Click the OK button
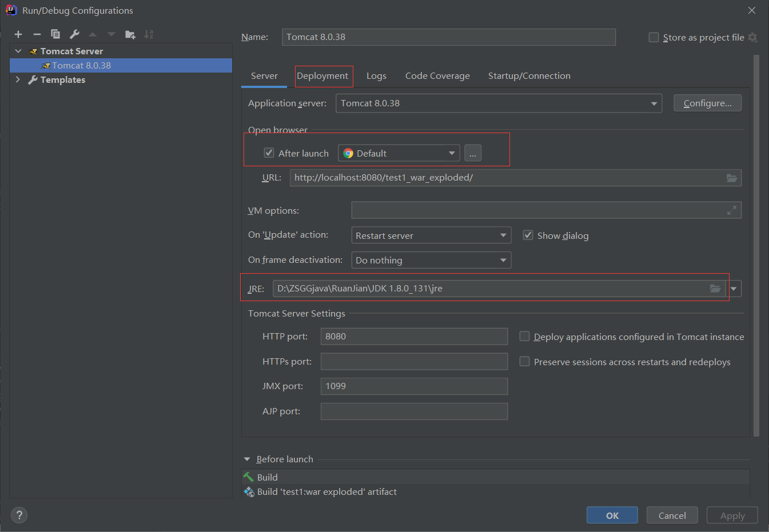The image size is (769, 532). tap(612, 515)
